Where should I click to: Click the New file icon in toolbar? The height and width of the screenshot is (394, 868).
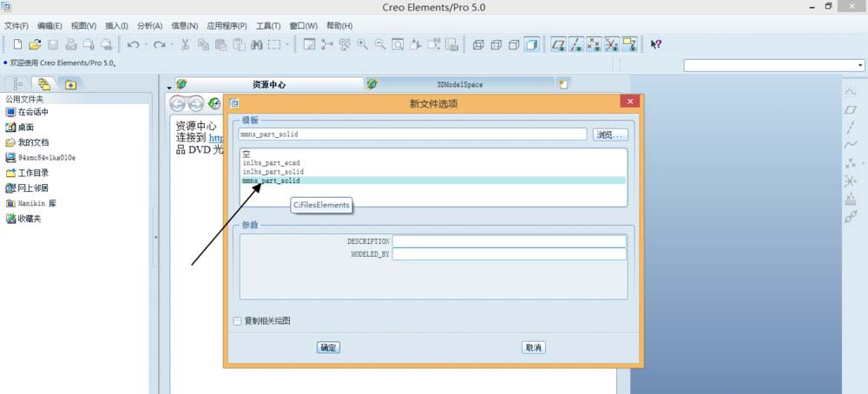[17, 45]
